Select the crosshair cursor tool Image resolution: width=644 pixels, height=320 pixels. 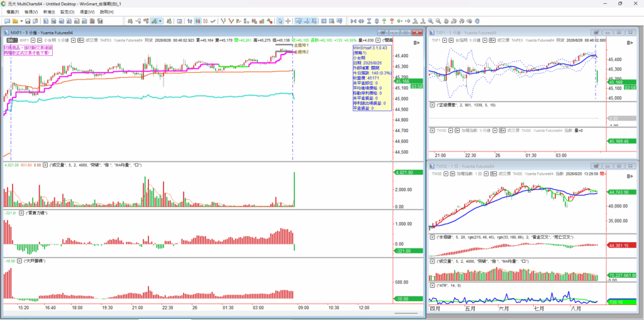click(x=288, y=21)
